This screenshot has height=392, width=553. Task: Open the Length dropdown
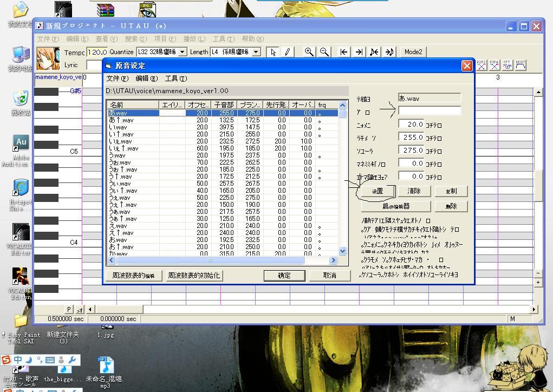[x=257, y=52]
